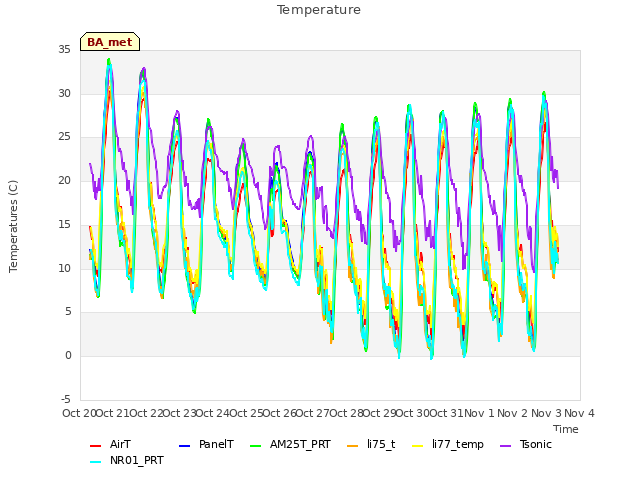640x480 pixels.
Task: Click the Nov 3 x-axis tick label
Action: click(546, 413)
